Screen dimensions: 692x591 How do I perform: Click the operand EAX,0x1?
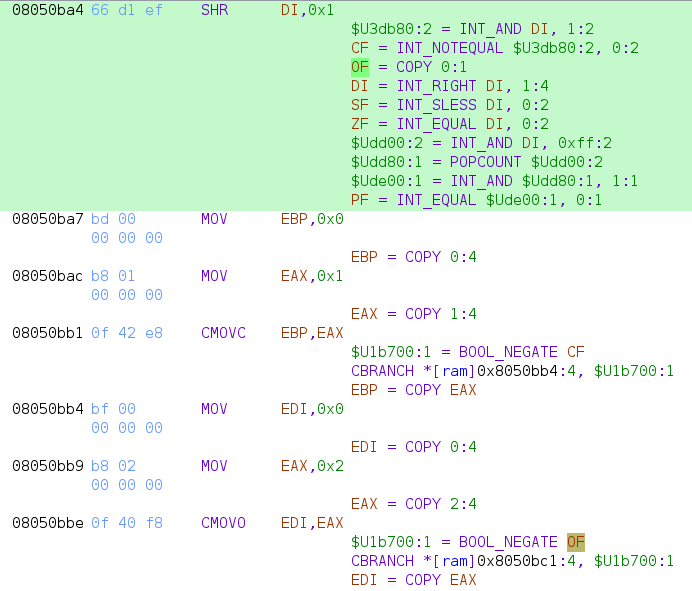coord(312,276)
